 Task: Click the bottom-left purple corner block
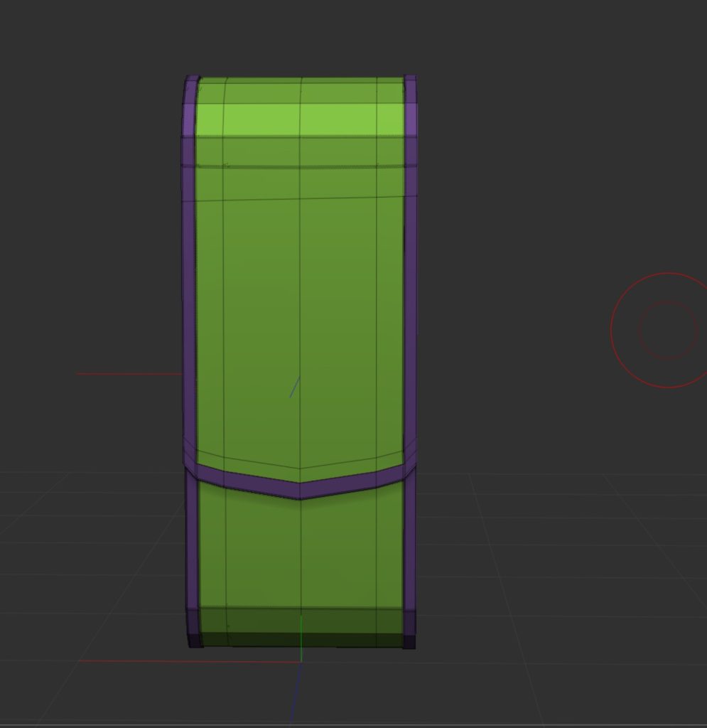point(193,627)
